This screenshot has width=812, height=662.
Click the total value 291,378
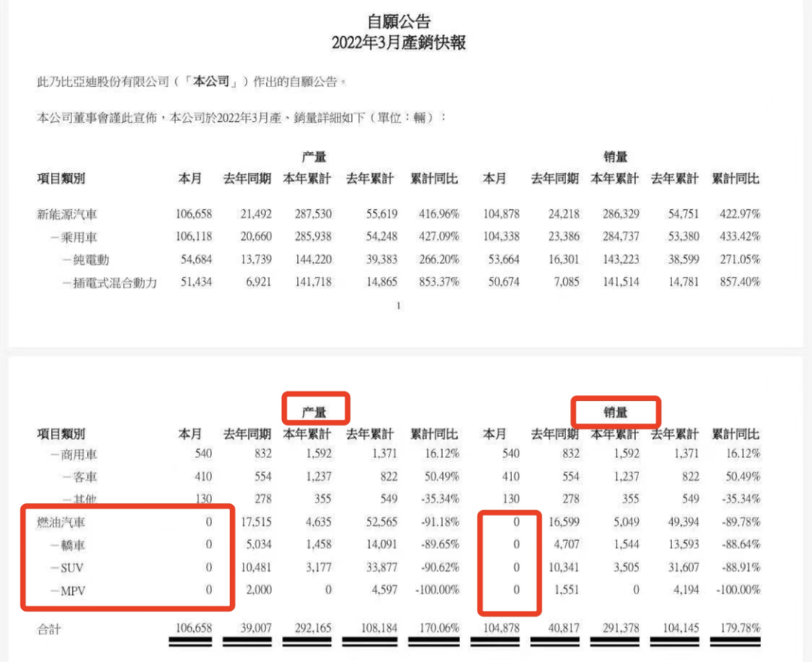click(x=621, y=628)
